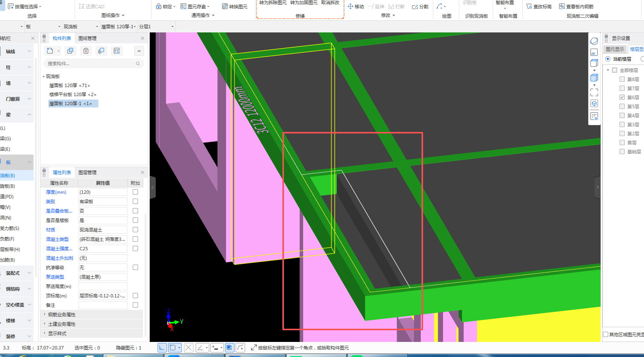The height and width of the screenshot is (357, 644).
Task: Click the monitor display icon in status bar
Action: pyautogui.click(x=230, y=348)
